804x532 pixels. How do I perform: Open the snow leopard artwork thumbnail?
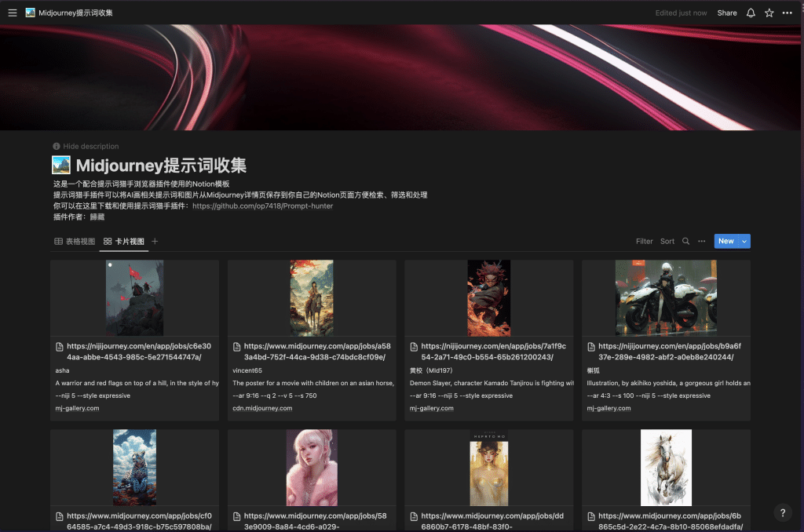134,468
